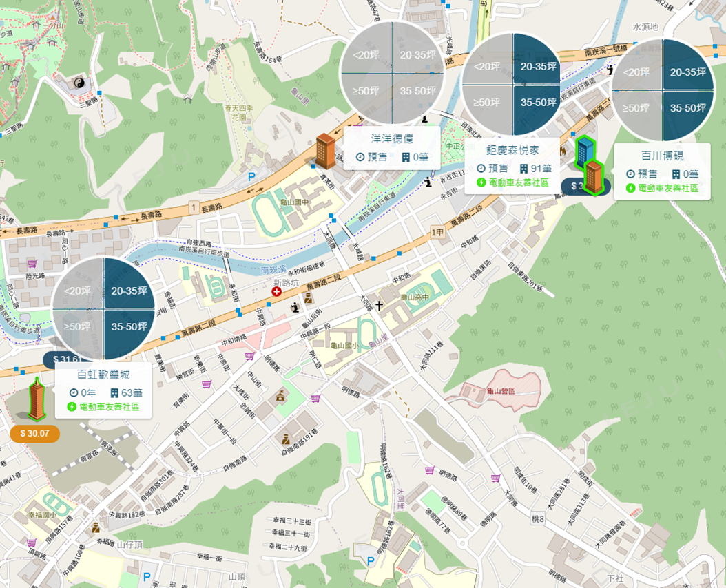Click the orange 洋洋德億 building icon
This screenshot has height=588, width=726.
click(x=326, y=151)
